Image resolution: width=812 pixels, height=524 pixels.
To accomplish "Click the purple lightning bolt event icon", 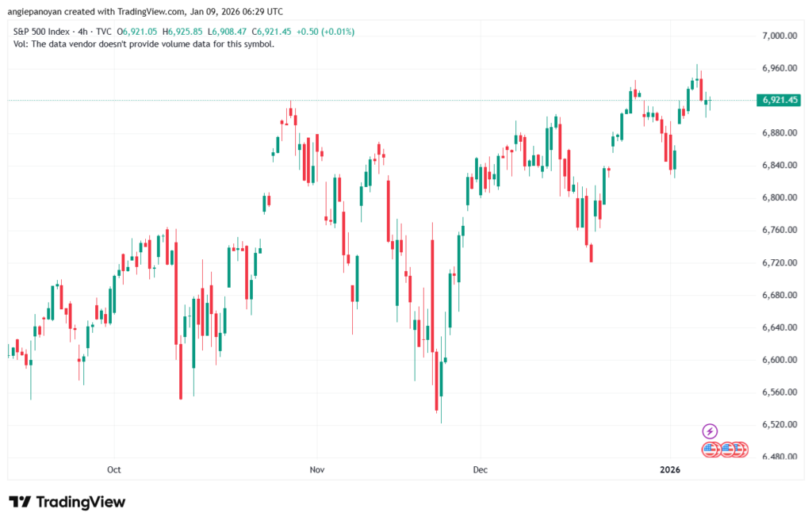I will click(710, 431).
